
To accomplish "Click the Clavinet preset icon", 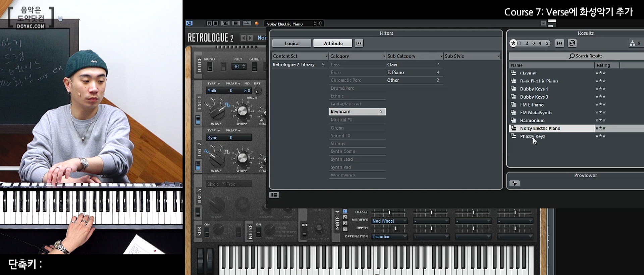I will click(513, 73).
